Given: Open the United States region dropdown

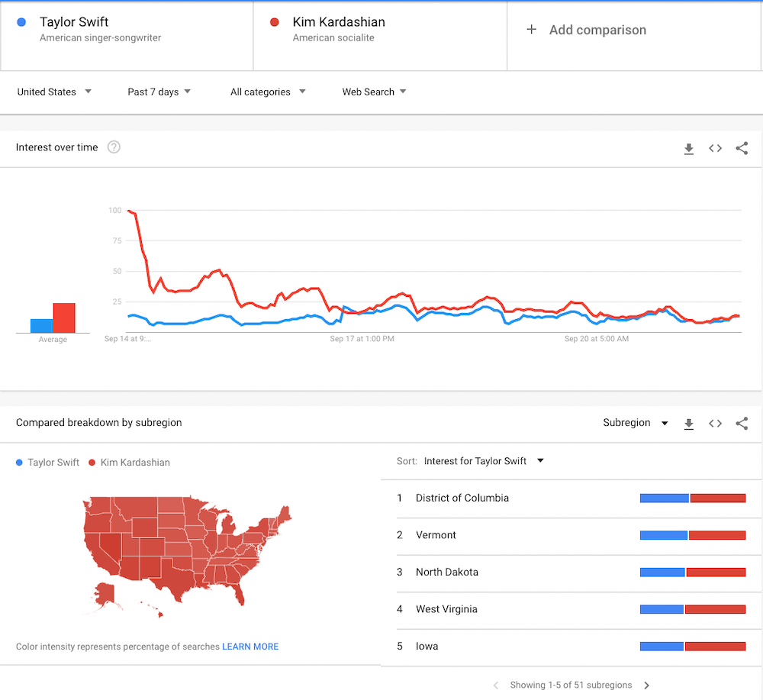Looking at the screenshot, I should (54, 92).
